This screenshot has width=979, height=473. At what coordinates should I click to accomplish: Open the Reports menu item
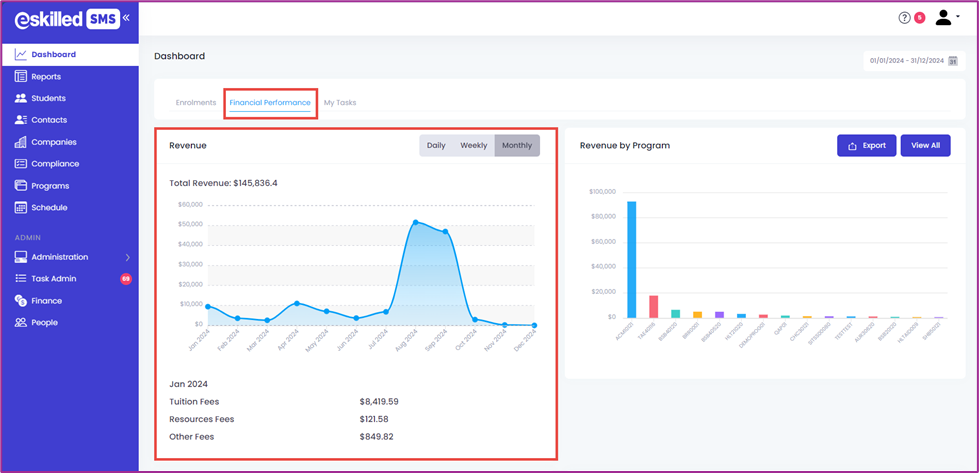pos(46,77)
